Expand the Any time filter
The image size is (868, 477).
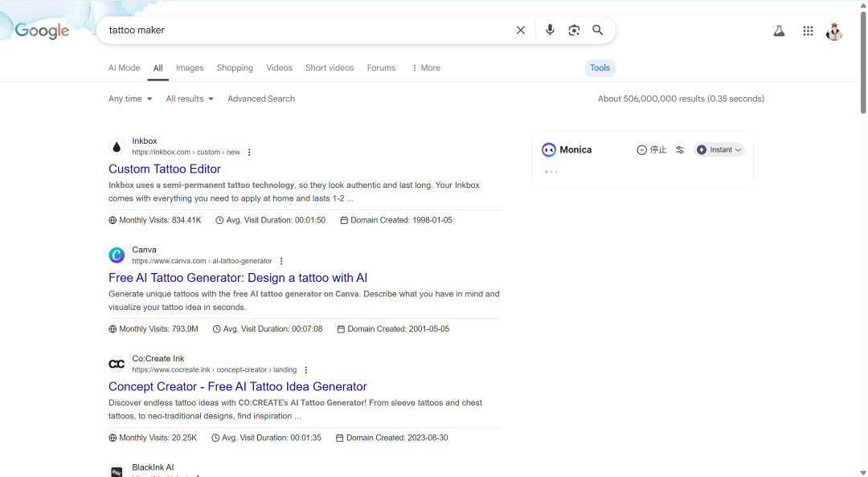[130, 99]
